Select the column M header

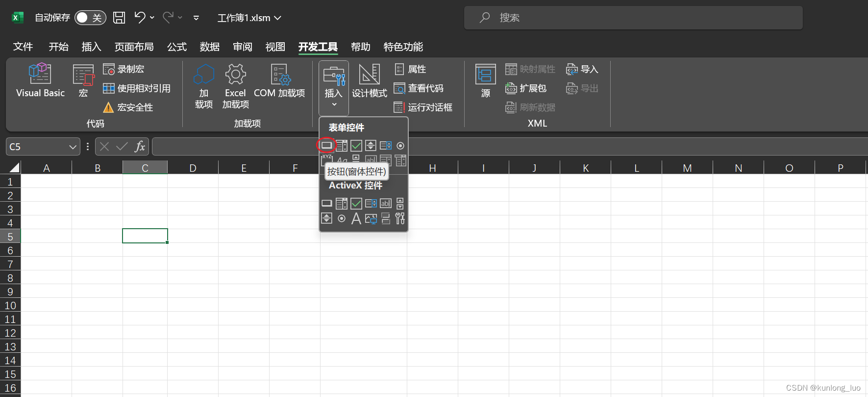point(687,168)
